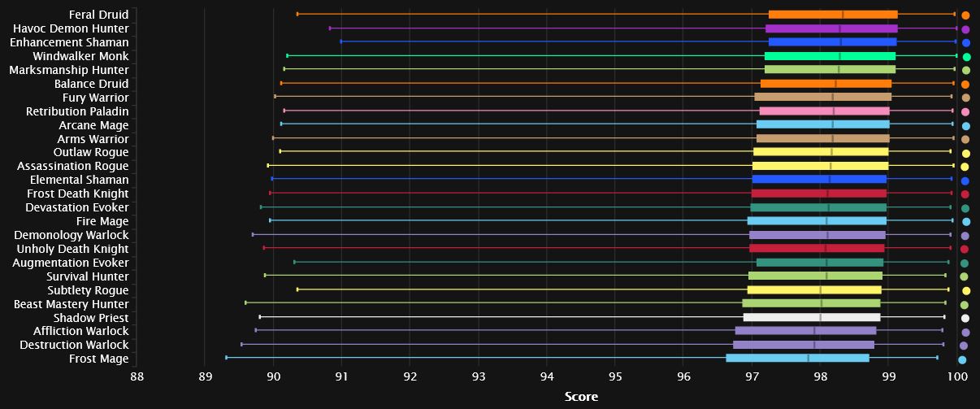Select the pink Retribution Paladin box bar

tap(825, 111)
